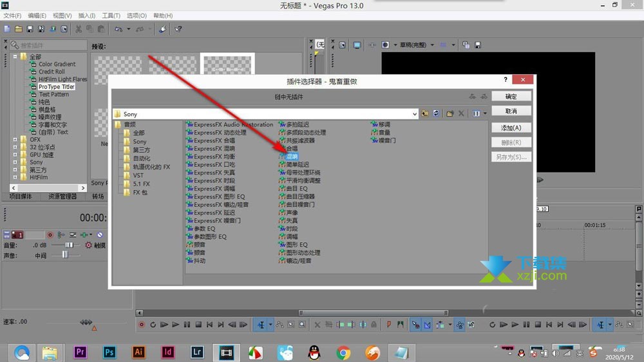The image size is (644, 362).
Task: Toggle overlays grid in preview toolbar
Action: coord(443,45)
